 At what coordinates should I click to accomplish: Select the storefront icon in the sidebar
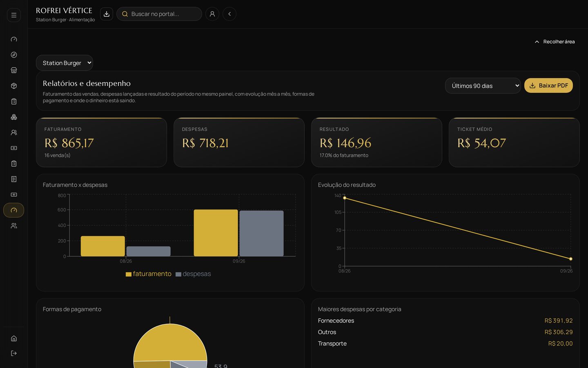click(14, 70)
